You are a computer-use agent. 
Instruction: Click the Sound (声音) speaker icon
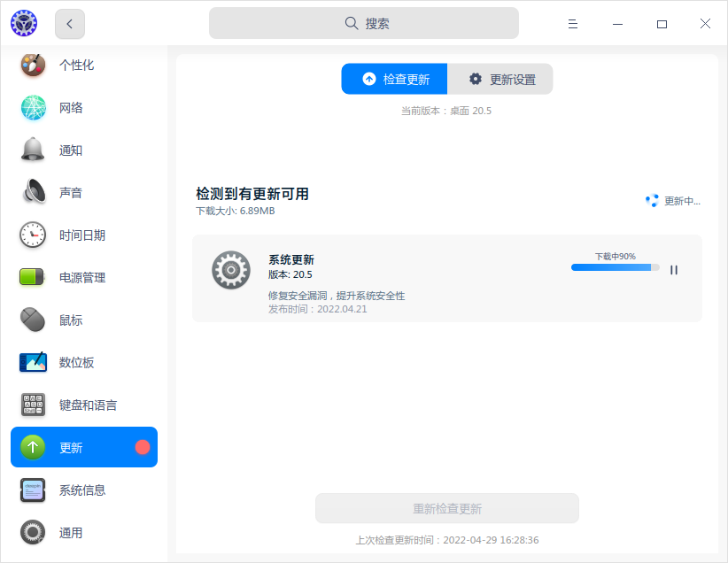[34, 191]
